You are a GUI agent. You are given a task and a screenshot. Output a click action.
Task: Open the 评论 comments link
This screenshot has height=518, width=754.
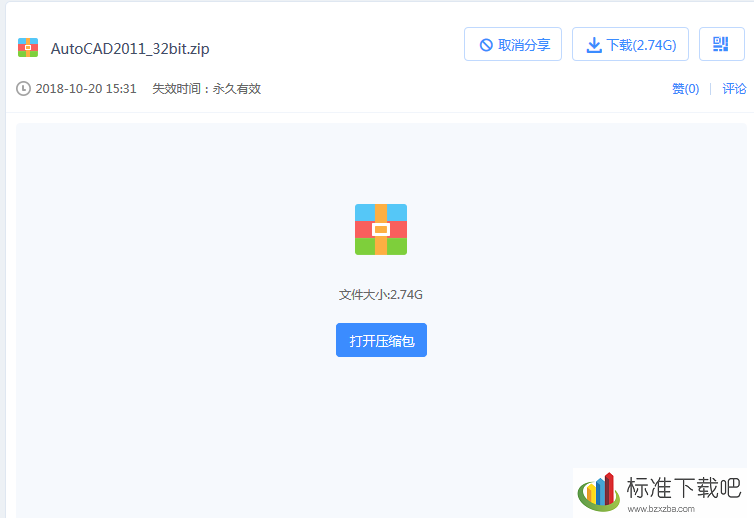734,88
